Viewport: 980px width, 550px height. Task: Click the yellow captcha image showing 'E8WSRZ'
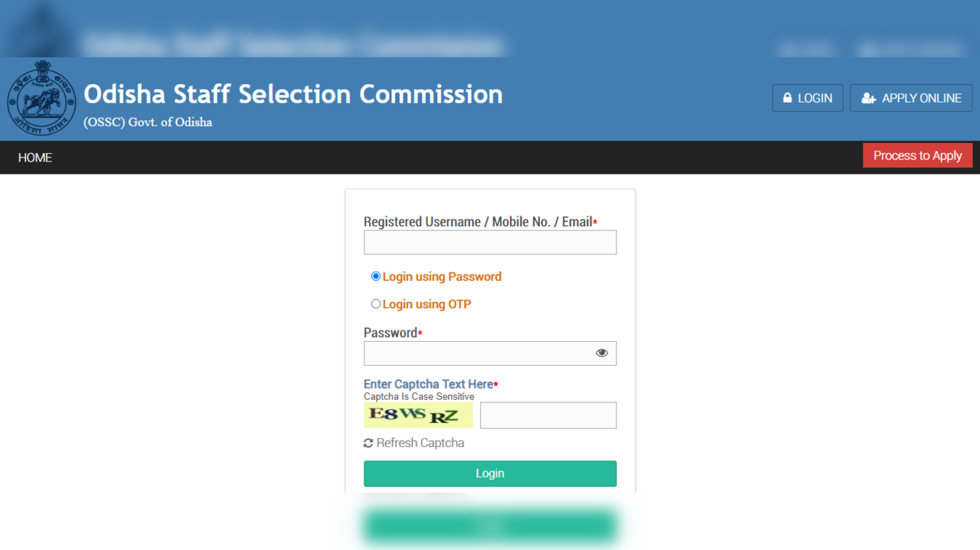[x=418, y=415]
